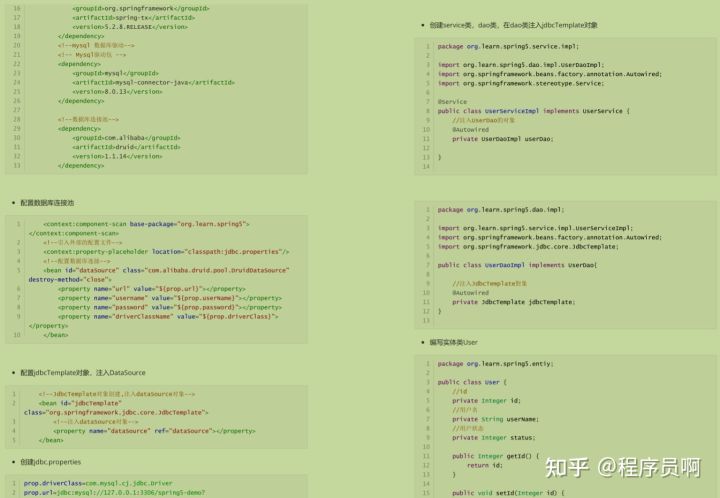The width and height of the screenshot is (720, 498).
Task: Click the property line name="url"
Action: 152,289
